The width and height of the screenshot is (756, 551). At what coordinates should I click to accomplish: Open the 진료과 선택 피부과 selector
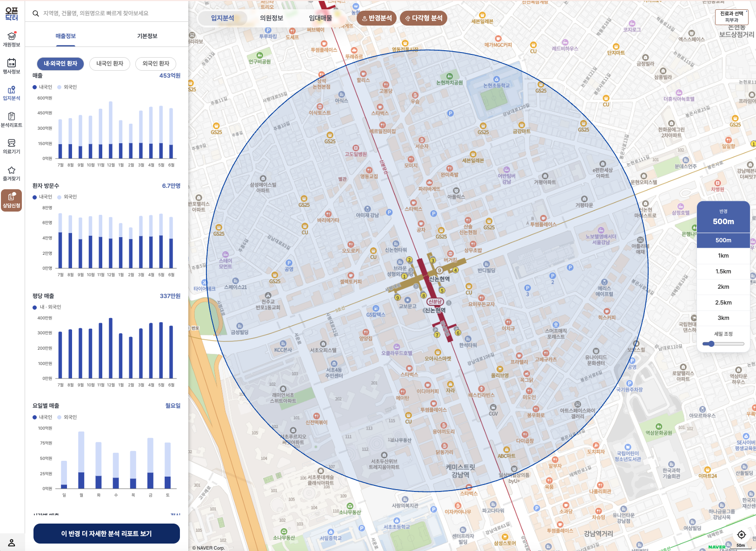[x=732, y=17]
